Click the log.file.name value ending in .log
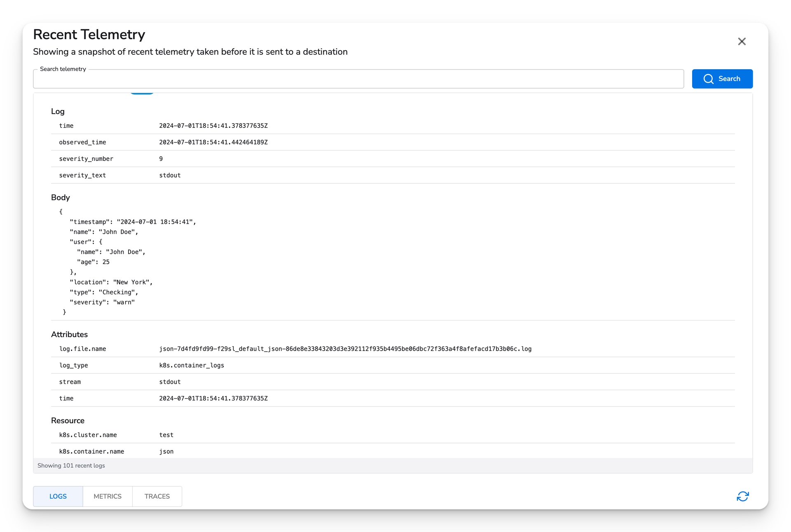The width and height of the screenshot is (791, 532). [x=345, y=349]
